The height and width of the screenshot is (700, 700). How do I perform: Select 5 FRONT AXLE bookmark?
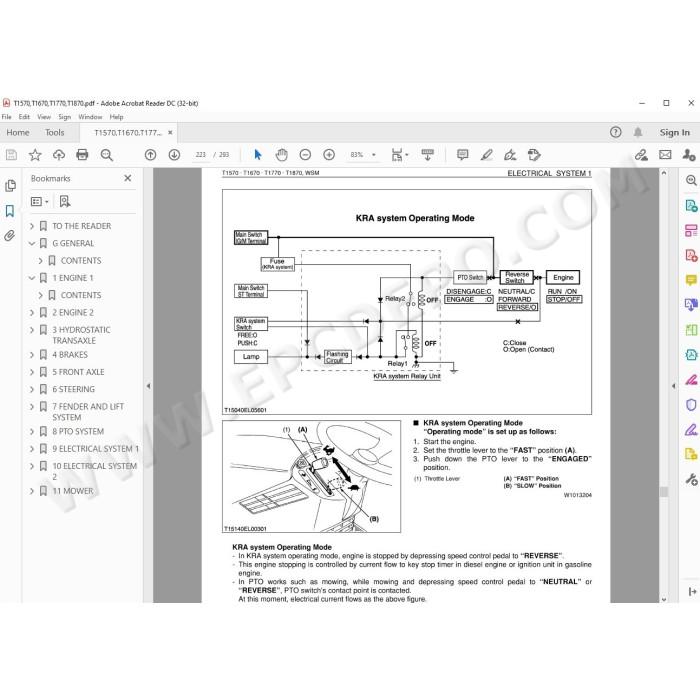[x=78, y=372]
